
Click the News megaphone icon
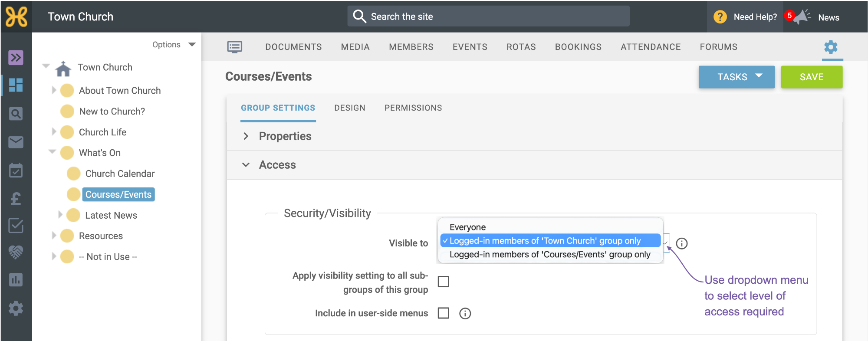click(x=802, y=17)
